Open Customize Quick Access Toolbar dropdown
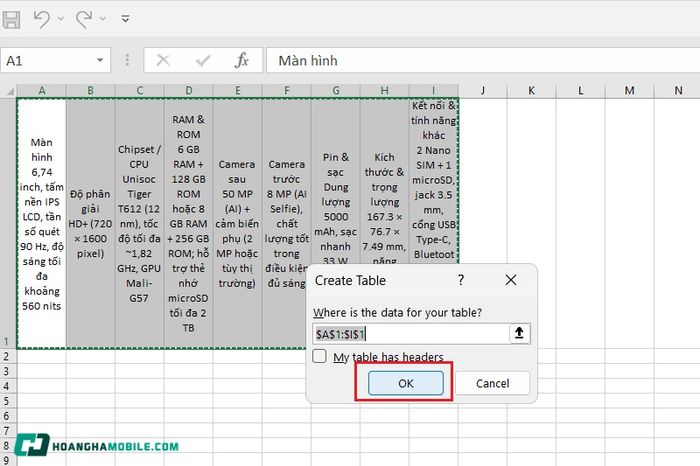Viewport: 700px width, 466px height. tap(125, 19)
